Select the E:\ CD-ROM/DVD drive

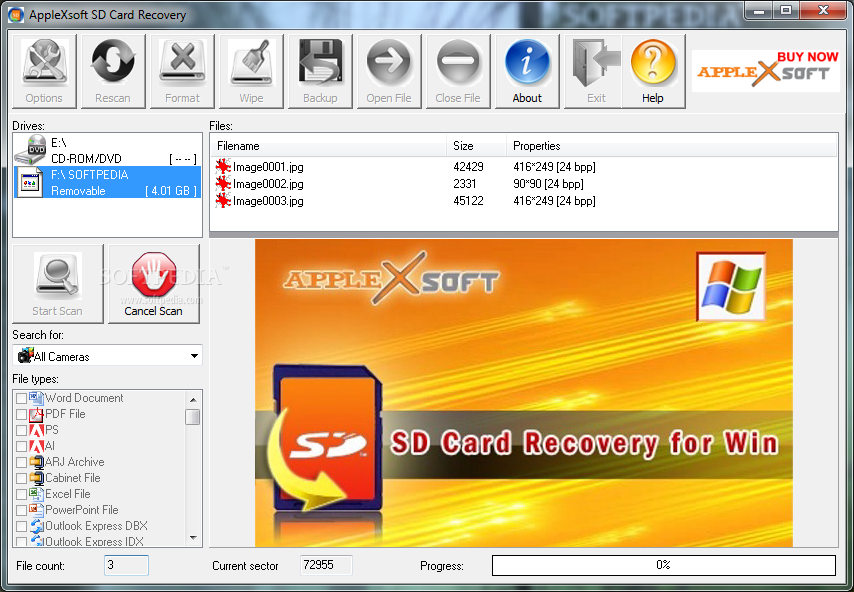coord(107,150)
